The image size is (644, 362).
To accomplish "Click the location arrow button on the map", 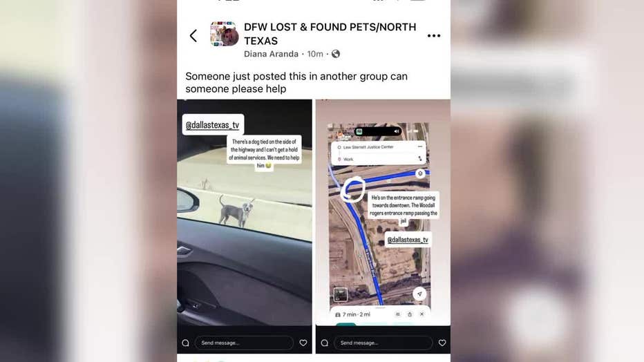I will pyautogui.click(x=419, y=294).
